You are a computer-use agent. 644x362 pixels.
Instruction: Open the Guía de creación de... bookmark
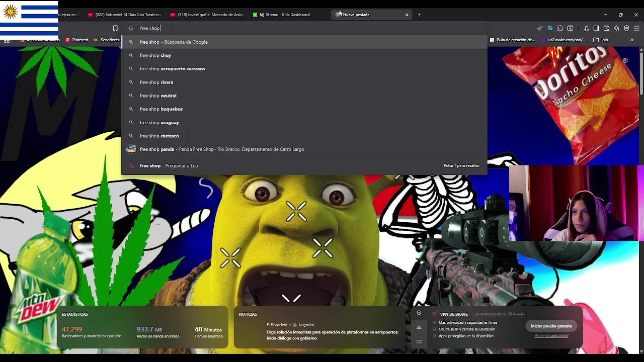point(512,40)
